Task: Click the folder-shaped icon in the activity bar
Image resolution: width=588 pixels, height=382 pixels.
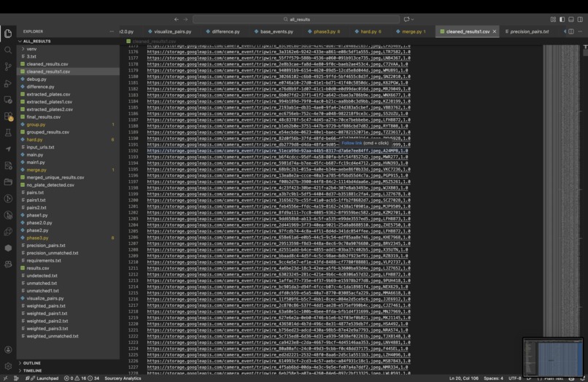Action: [8, 182]
